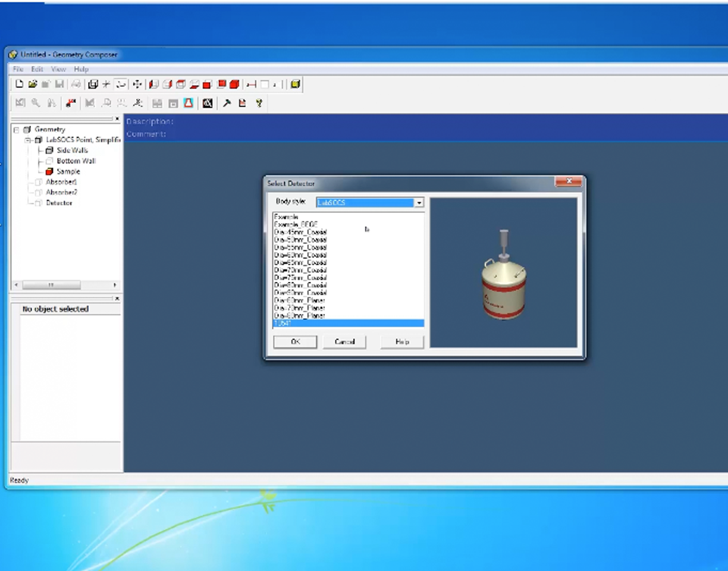Click the Save floppy disk toolbar icon

pos(59,84)
